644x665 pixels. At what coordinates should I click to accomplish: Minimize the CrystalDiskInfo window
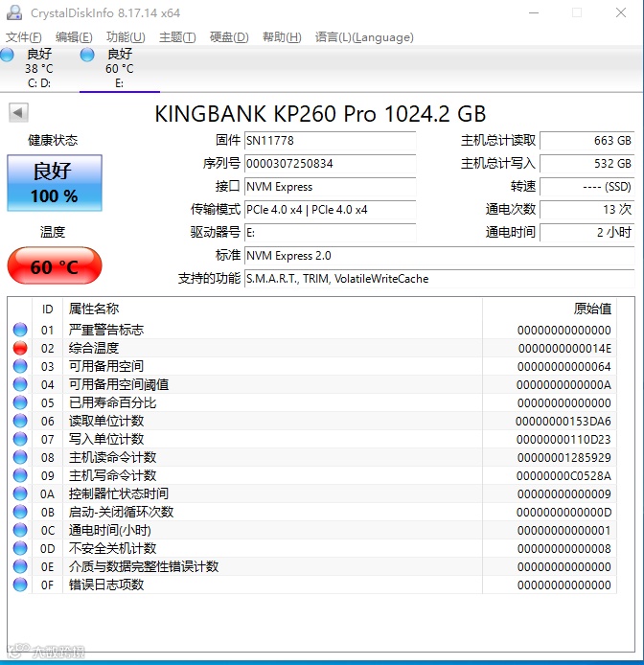coord(534,12)
